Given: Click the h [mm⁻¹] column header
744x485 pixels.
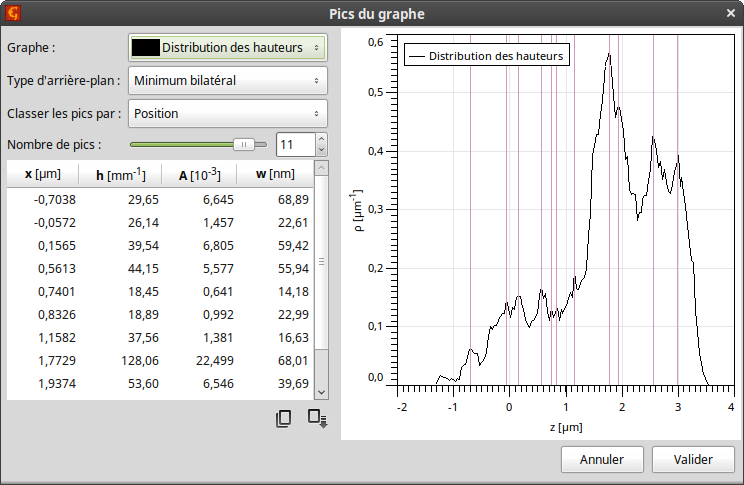Looking at the screenshot, I should point(121,174).
